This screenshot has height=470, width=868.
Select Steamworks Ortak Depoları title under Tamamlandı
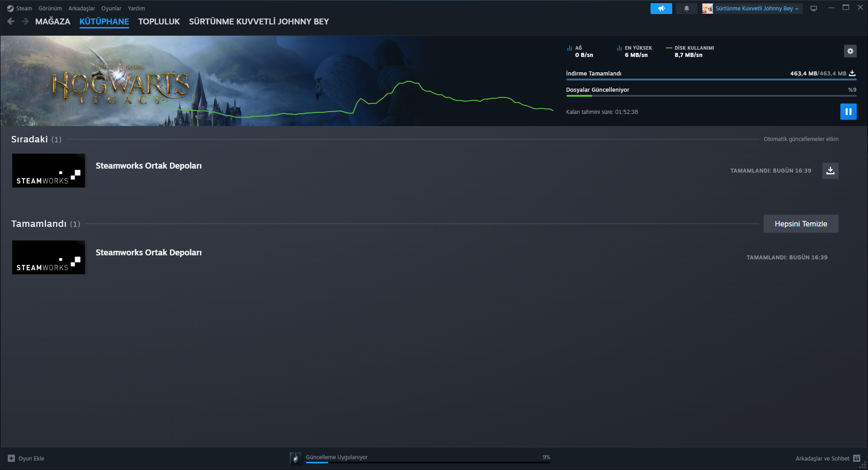tap(149, 253)
